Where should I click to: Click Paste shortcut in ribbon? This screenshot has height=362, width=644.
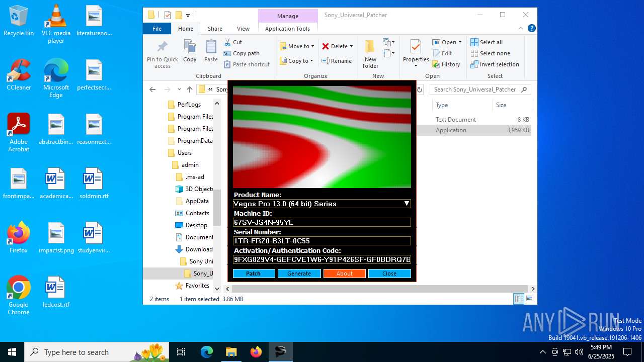pos(247,64)
